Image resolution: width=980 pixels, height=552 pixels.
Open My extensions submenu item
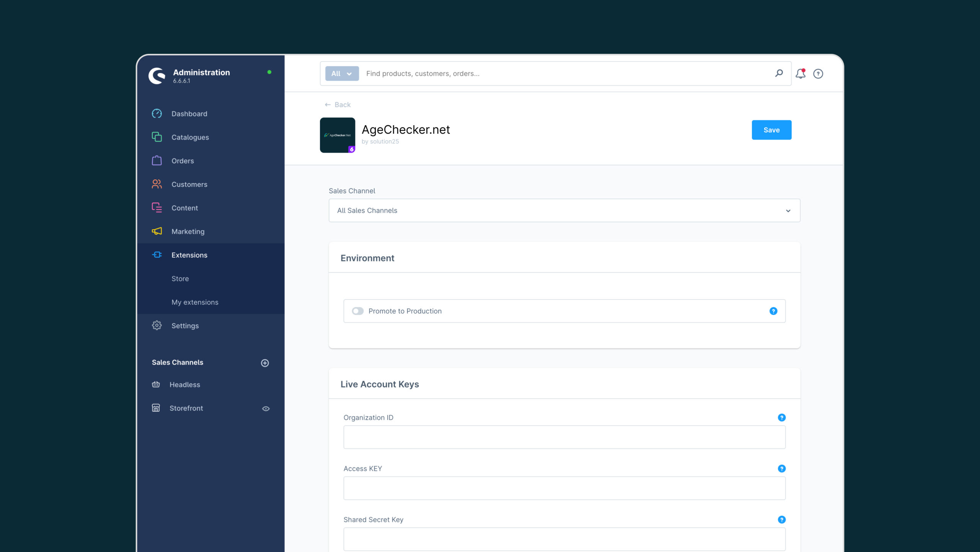point(195,302)
